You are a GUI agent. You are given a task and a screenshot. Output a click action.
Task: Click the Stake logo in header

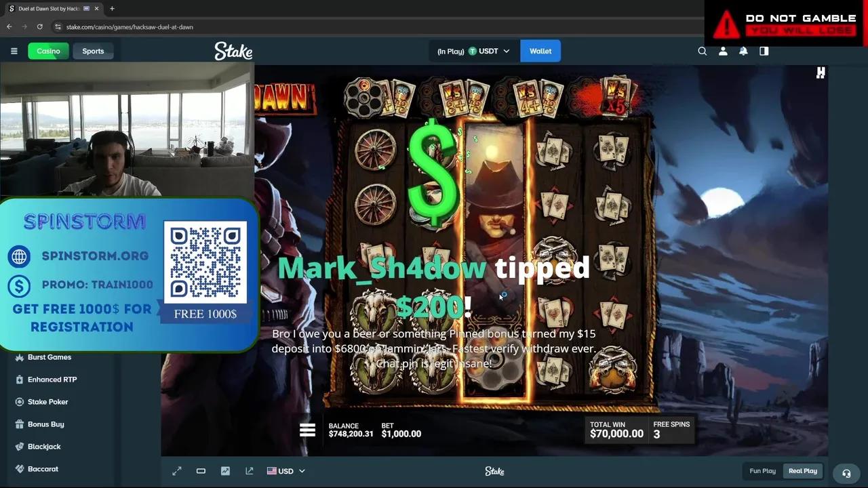pyautogui.click(x=233, y=51)
